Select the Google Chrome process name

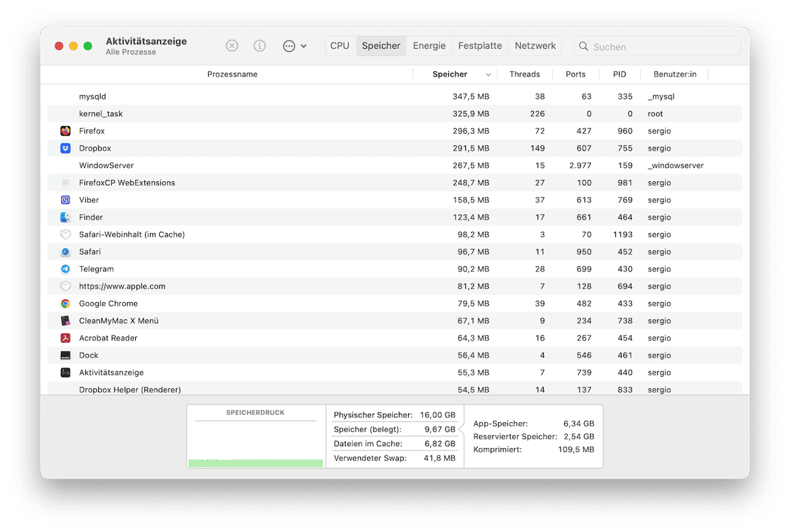click(x=108, y=303)
